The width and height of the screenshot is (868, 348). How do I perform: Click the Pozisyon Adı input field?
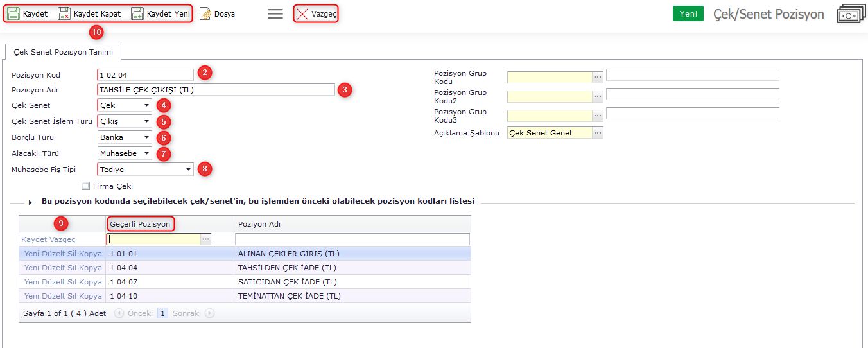(216, 90)
